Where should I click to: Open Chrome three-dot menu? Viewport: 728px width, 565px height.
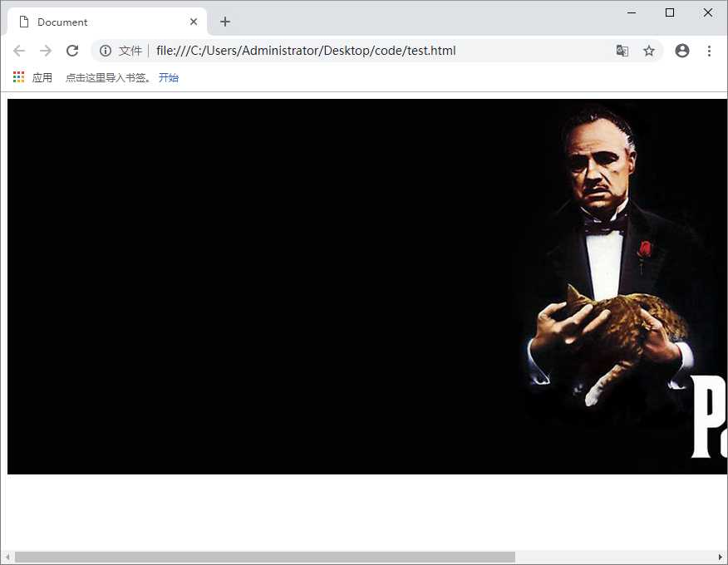click(709, 51)
